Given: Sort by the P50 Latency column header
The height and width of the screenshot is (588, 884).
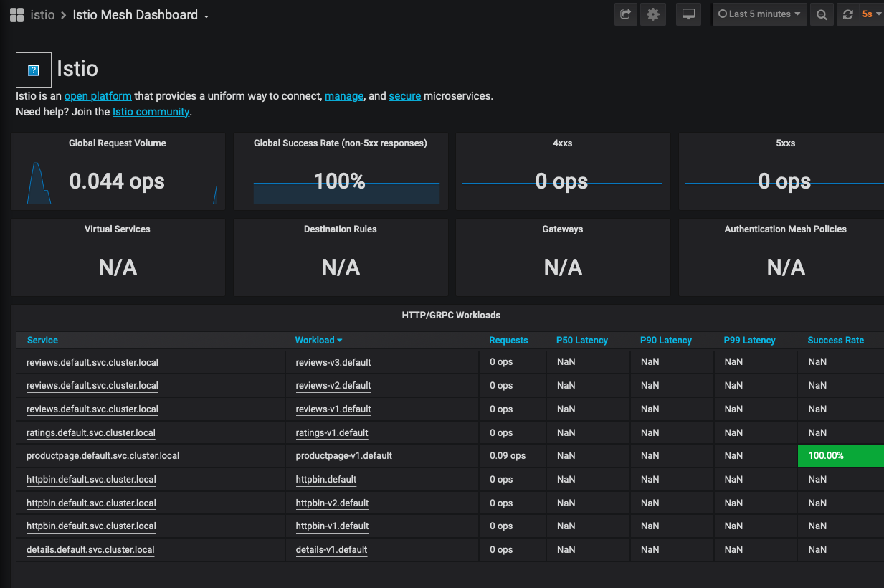Looking at the screenshot, I should [x=582, y=341].
